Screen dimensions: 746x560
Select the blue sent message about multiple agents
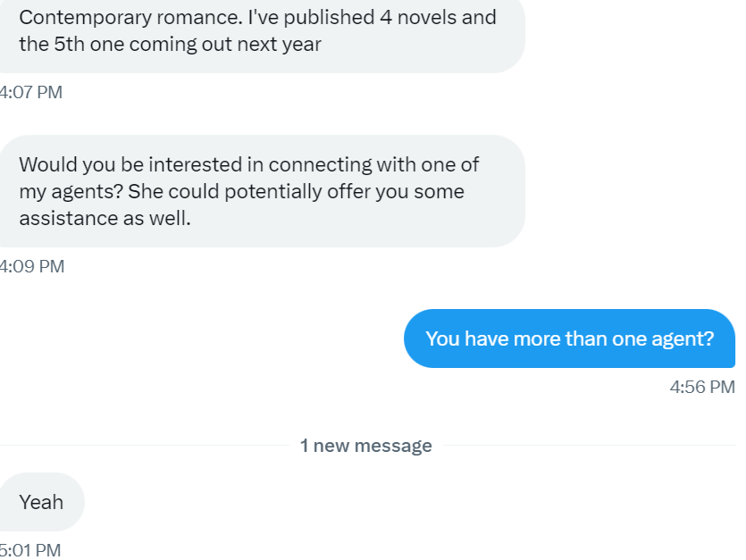[x=569, y=339]
